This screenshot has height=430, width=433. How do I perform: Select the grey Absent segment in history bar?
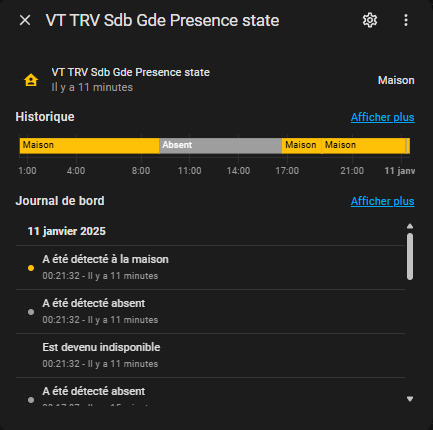221,146
